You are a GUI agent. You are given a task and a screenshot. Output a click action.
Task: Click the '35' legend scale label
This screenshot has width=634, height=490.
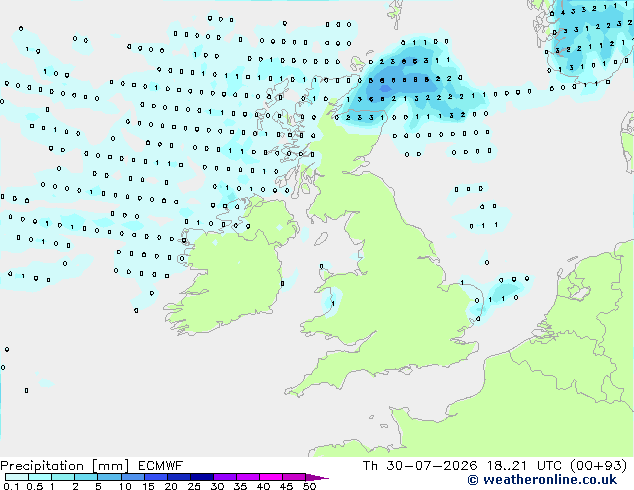click(241, 486)
